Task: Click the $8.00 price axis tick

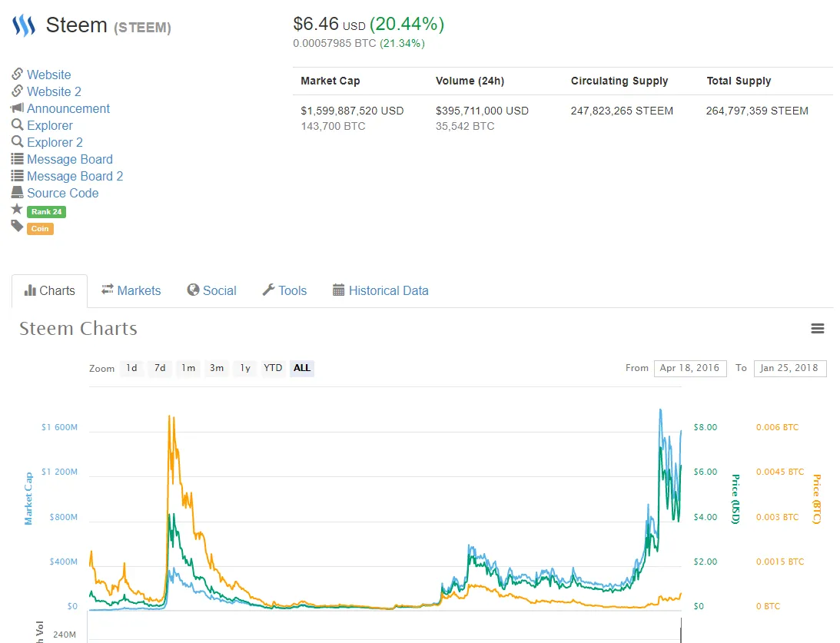Action: click(706, 427)
